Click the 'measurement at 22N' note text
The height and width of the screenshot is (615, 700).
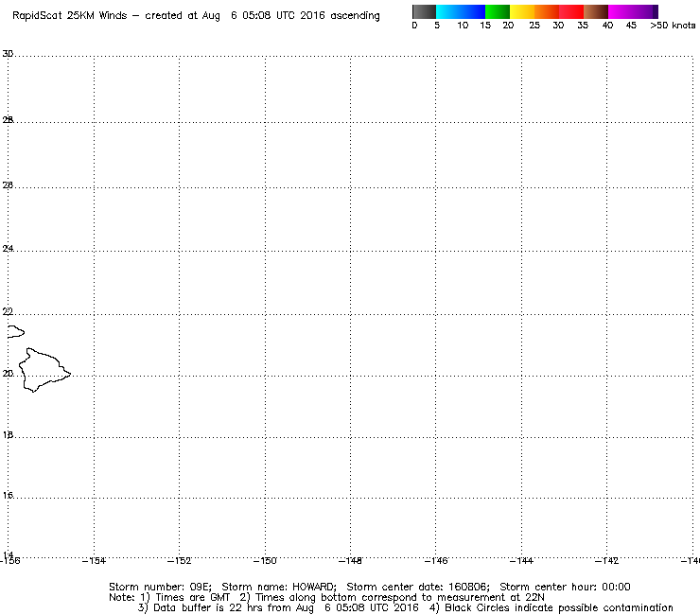pyautogui.click(x=491, y=598)
